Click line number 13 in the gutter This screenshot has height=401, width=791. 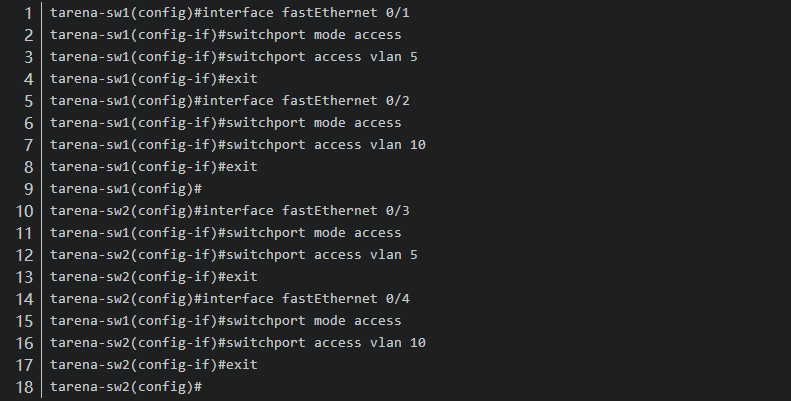click(x=25, y=277)
